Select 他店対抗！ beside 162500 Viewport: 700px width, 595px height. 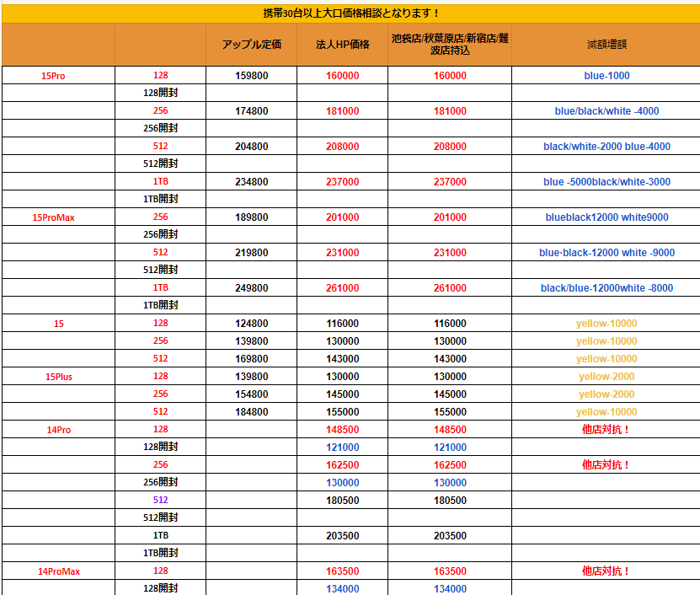point(606,464)
